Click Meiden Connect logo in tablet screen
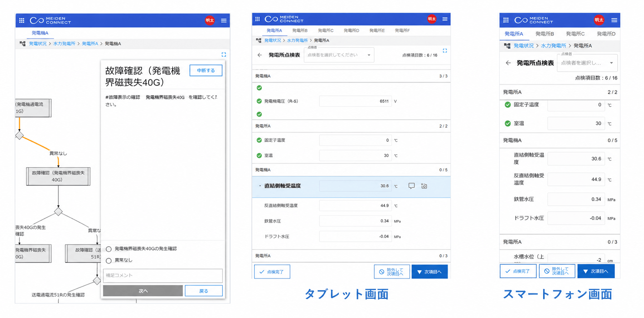The height and width of the screenshot is (318, 644). (284, 19)
